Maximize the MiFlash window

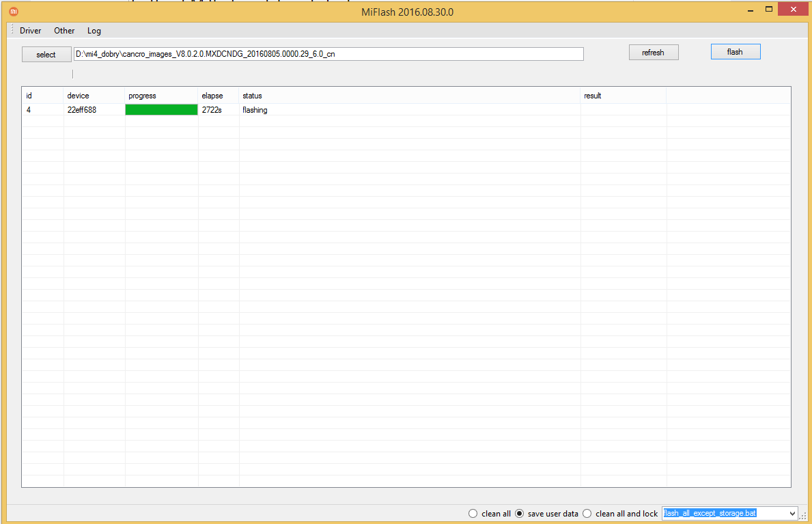(x=769, y=10)
